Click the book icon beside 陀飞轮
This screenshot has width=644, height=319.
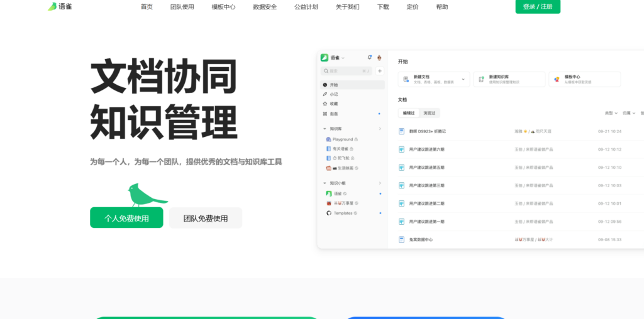(x=328, y=158)
